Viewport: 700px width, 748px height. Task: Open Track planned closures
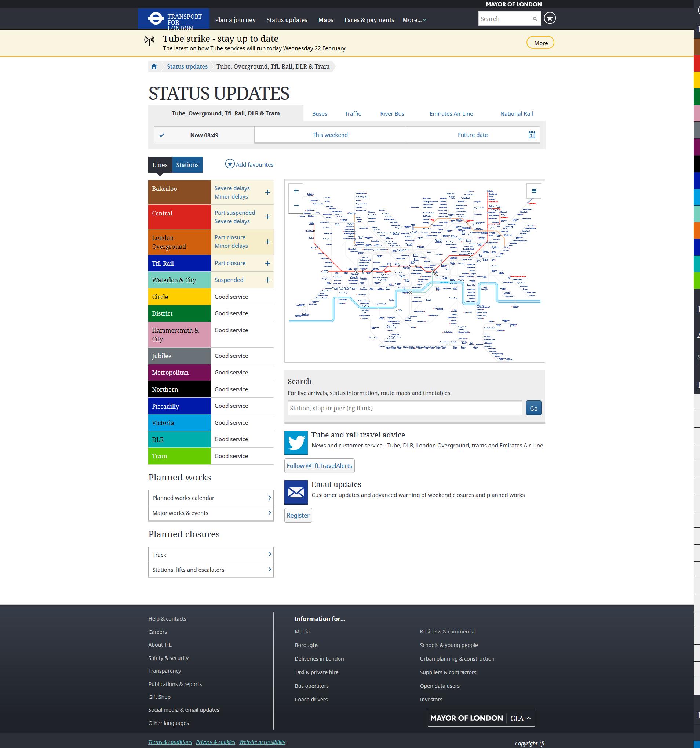point(211,555)
